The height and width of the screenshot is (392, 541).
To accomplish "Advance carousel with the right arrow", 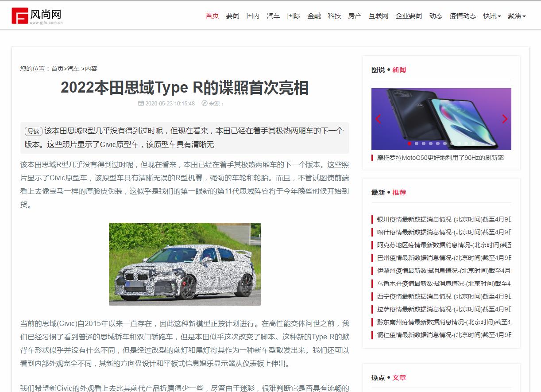I will click(504, 119).
